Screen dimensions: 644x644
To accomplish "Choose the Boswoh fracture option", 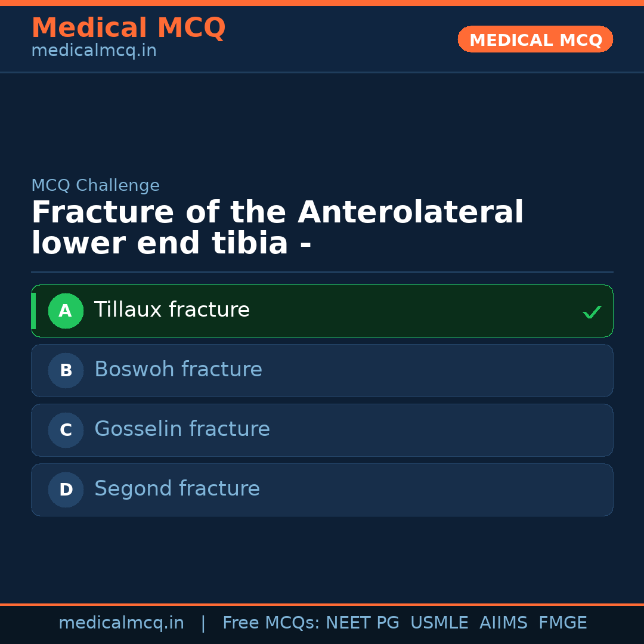I will (178, 370).
